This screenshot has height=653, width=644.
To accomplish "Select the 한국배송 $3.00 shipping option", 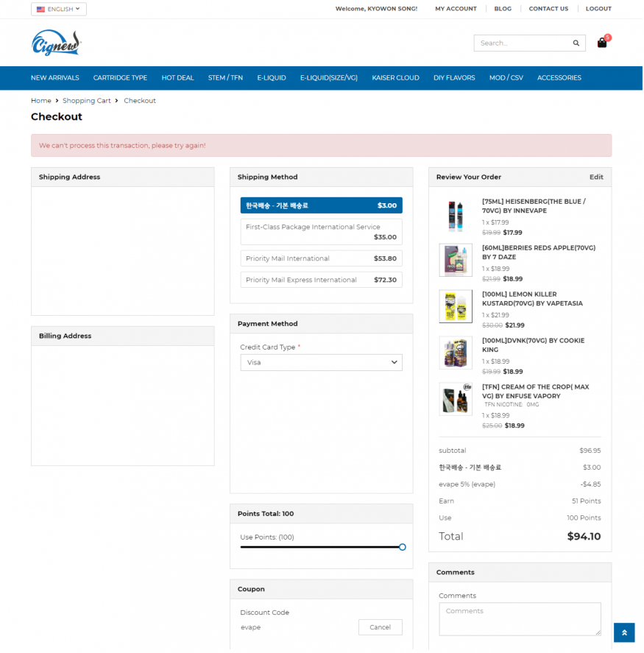I will [322, 205].
